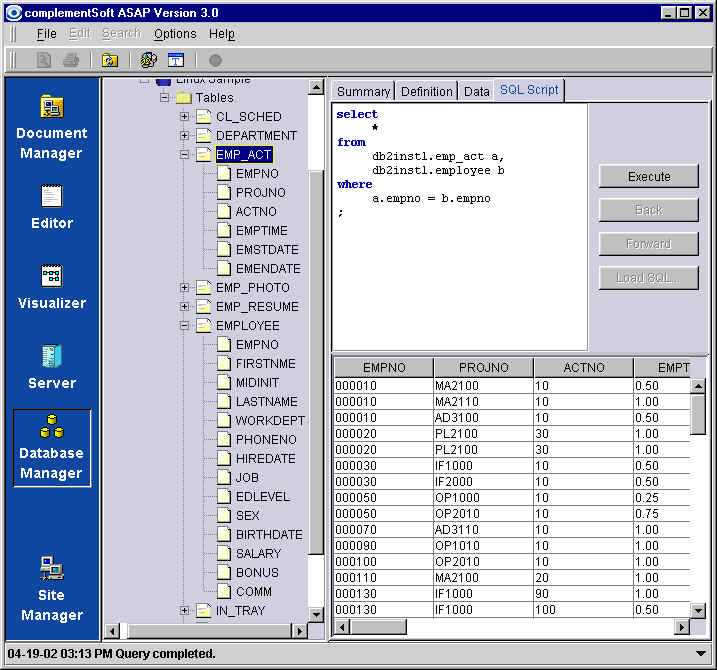Click the Back button
717x670 pixels.
pyautogui.click(x=648, y=210)
